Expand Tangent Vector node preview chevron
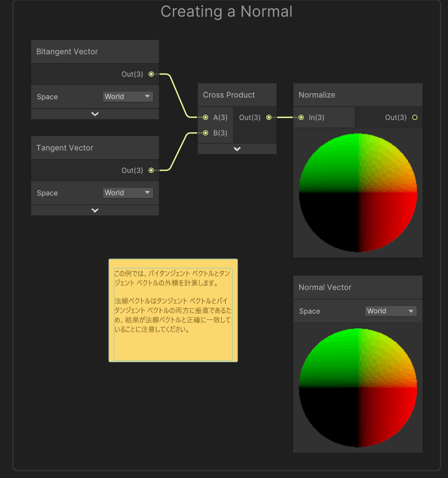 (x=95, y=210)
